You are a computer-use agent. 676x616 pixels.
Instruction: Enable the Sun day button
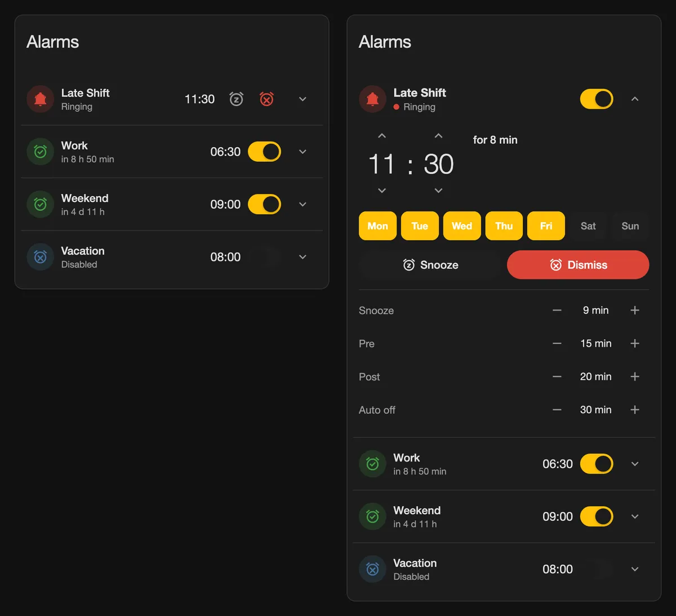pos(630,226)
